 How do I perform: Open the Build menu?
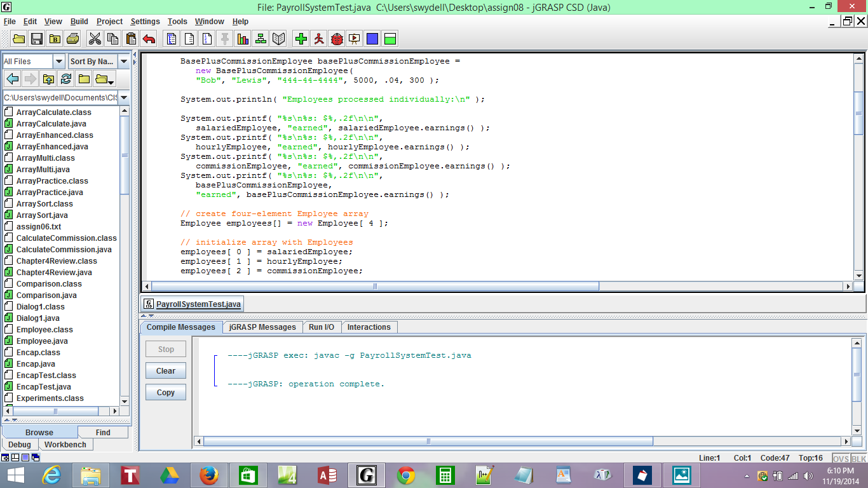click(x=79, y=21)
